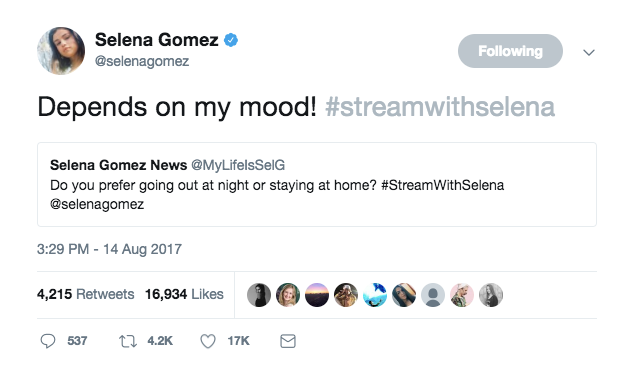Click the Selena Gomez display name

157,40
